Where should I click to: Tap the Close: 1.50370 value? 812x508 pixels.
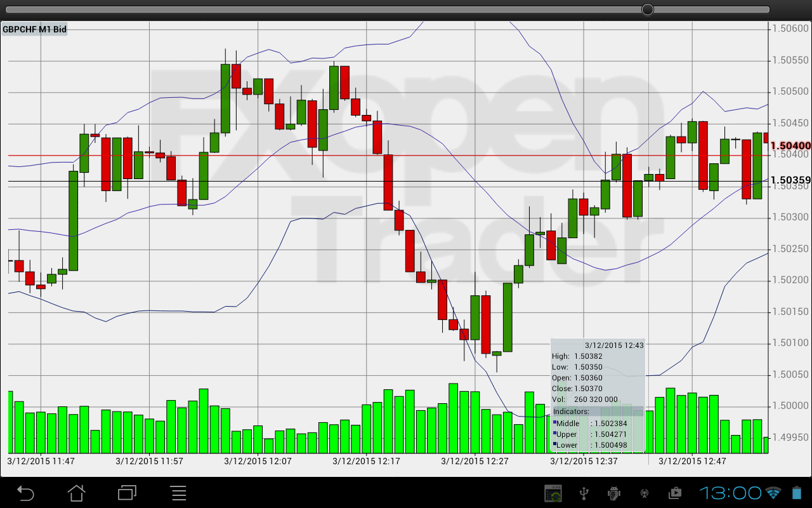[x=577, y=389]
